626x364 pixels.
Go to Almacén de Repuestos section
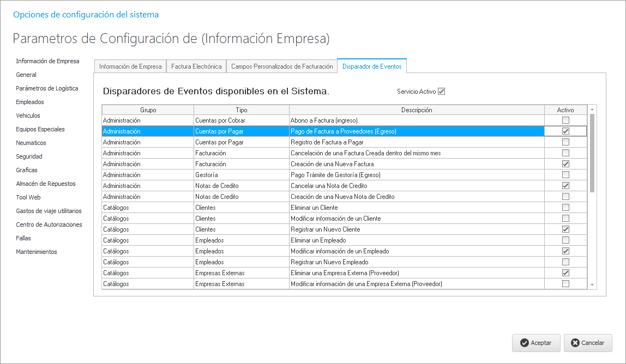(46, 184)
